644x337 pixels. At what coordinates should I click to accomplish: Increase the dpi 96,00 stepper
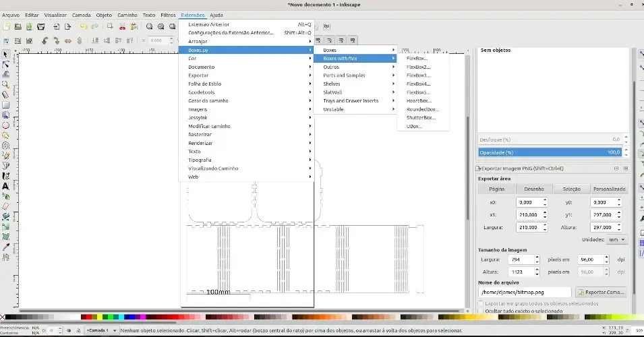click(606, 257)
